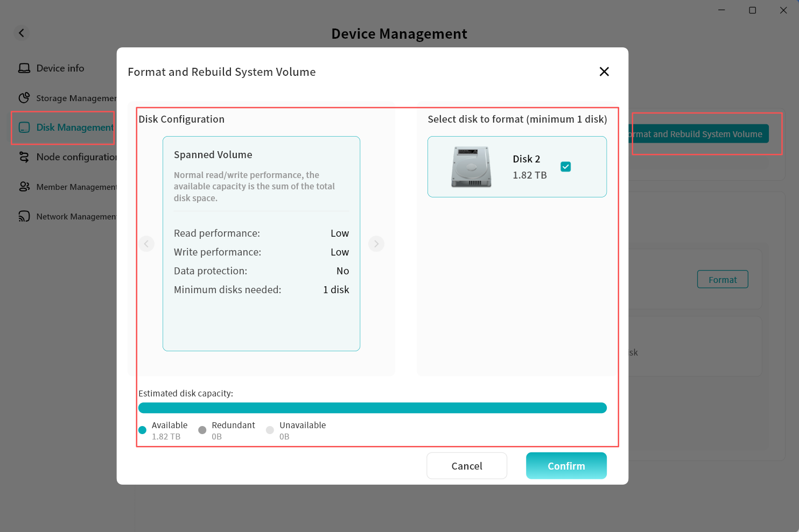This screenshot has height=532, width=799.
Task: Click the Member Management people icon
Action: click(24, 187)
